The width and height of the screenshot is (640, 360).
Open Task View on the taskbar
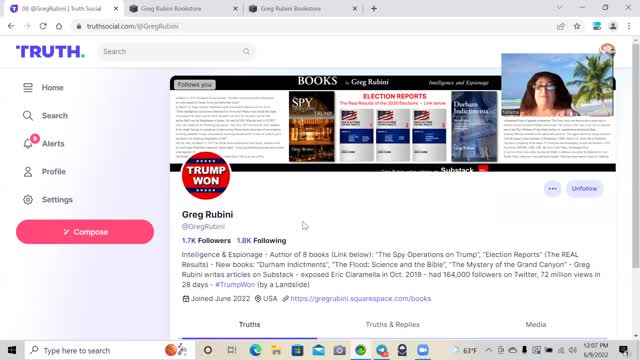[232, 350]
